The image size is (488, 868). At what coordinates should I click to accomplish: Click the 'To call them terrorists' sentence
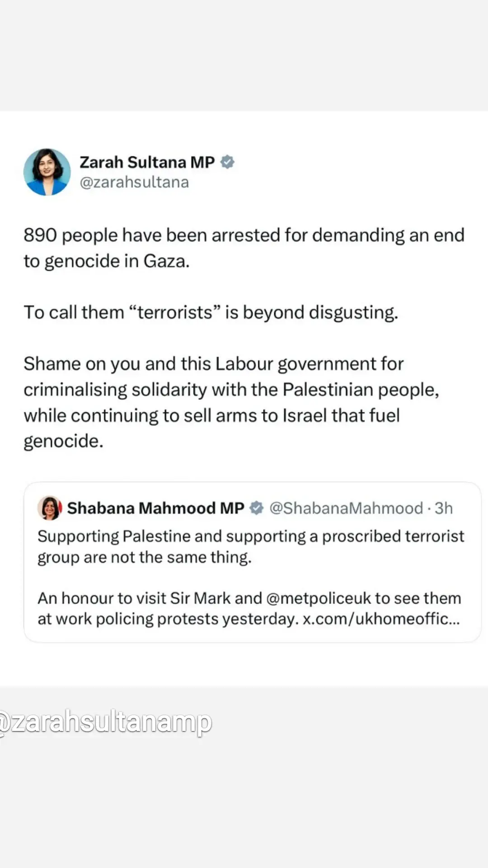211,312
